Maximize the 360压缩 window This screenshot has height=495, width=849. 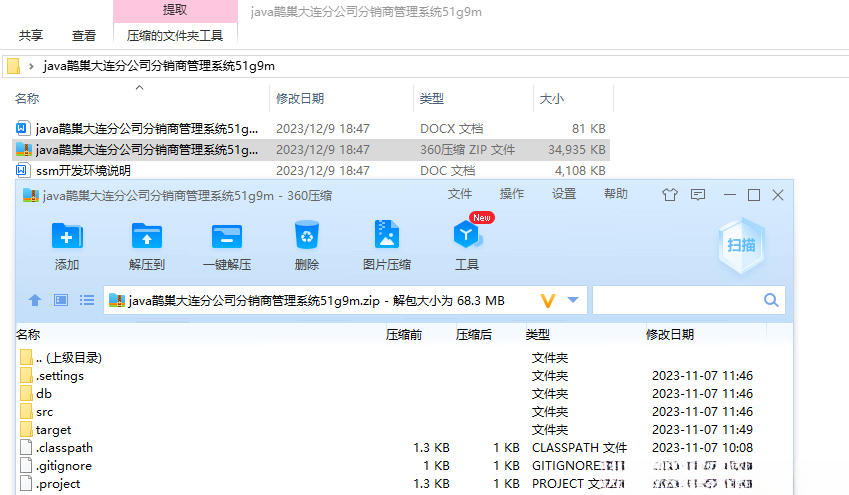pos(754,195)
